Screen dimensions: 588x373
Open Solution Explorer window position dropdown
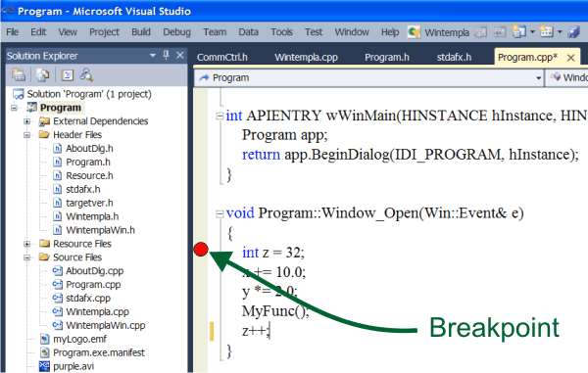[x=153, y=56]
